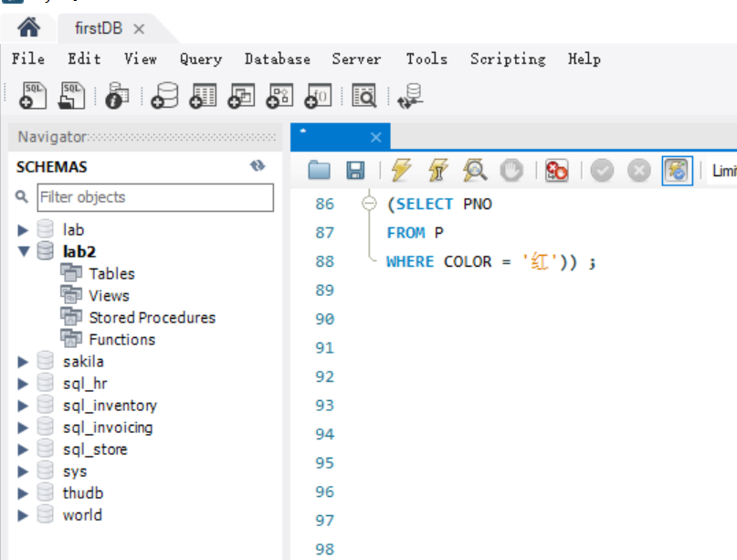
Task: Toggle auto-commit mode button
Action: pyautogui.click(x=677, y=171)
